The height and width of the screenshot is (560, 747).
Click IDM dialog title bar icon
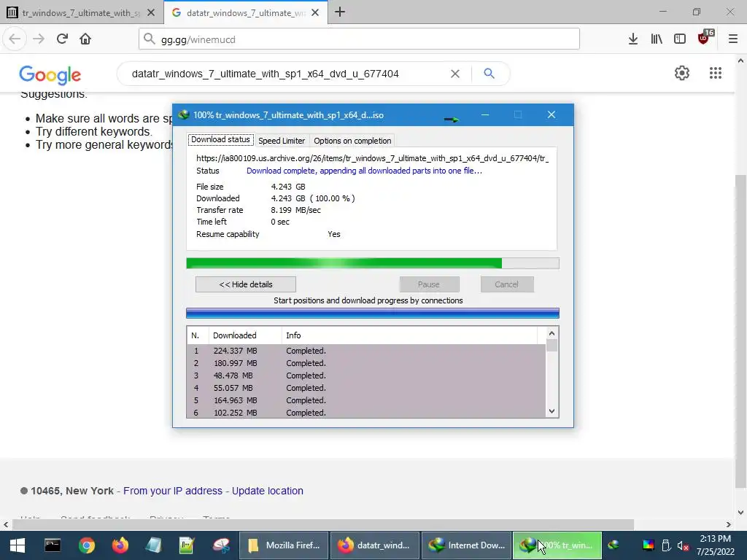click(183, 114)
